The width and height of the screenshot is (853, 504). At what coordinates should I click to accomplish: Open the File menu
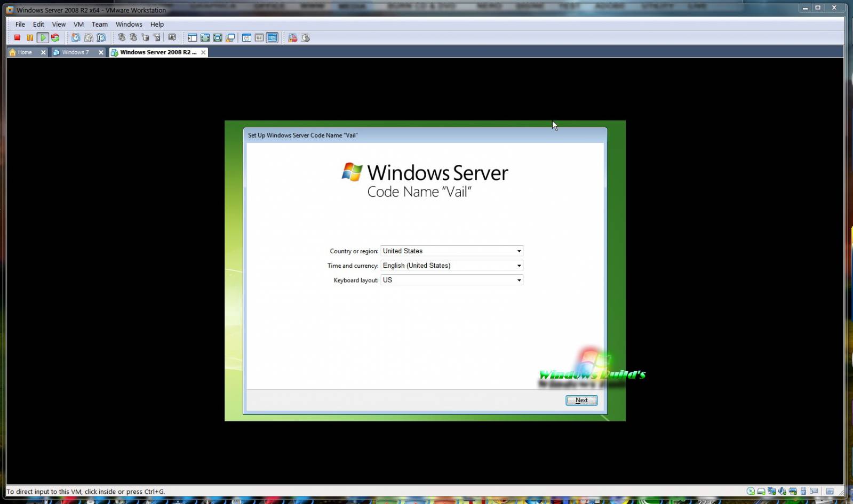[x=20, y=25]
